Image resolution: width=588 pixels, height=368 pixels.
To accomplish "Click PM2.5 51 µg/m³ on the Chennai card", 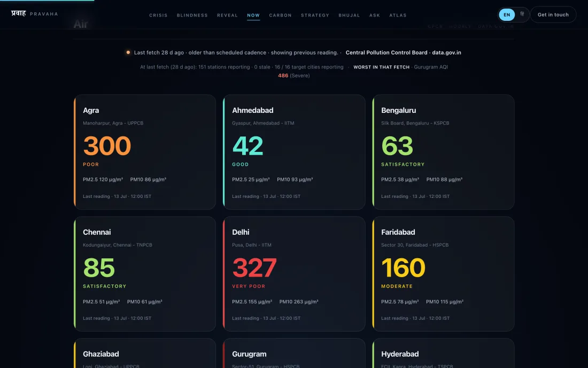I will tap(101, 302).
